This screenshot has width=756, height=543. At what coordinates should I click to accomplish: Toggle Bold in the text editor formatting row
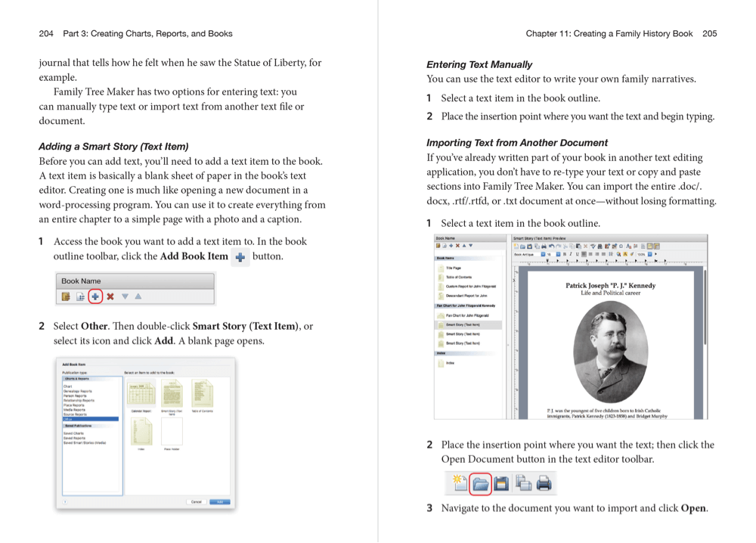click(565, 253)
